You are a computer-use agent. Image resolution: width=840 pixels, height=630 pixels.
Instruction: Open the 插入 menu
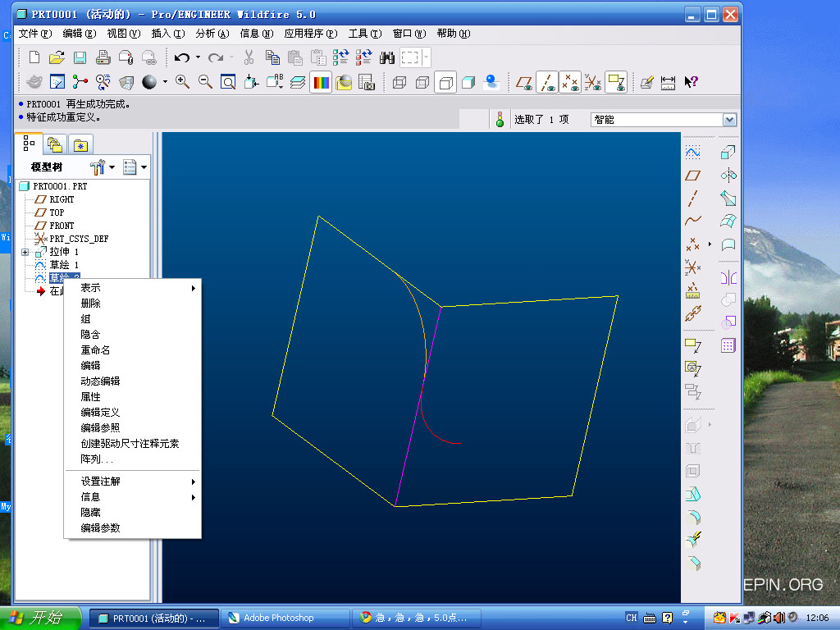[x=167, y=33]
